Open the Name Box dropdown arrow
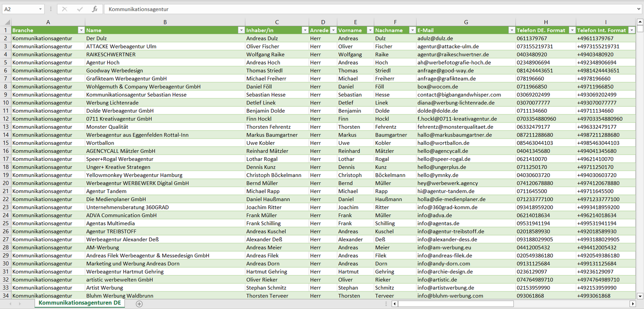Image resolution: width=644 pixels, height=309 pixels. [40, 9]
